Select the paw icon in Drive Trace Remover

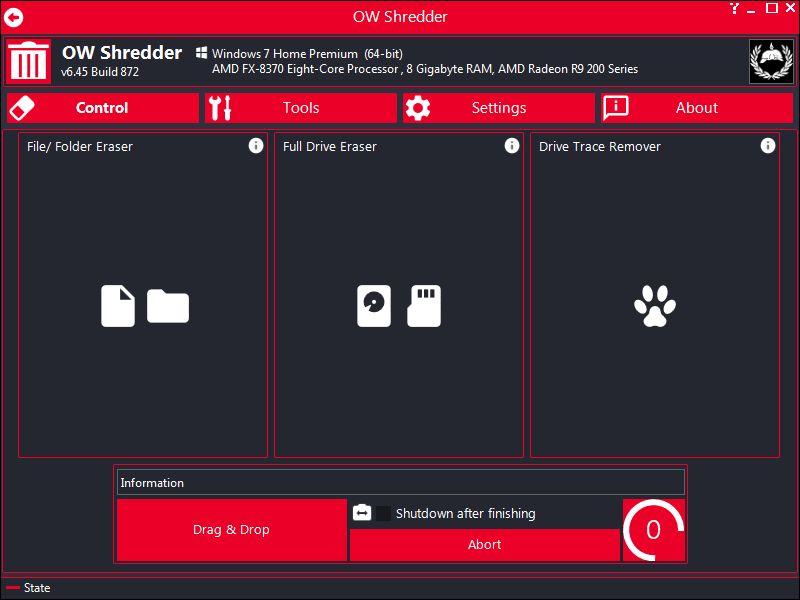657,305
